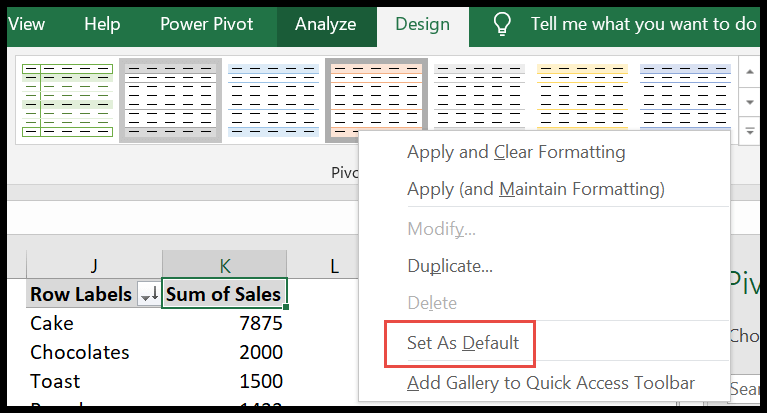Click Apply and Clear Formatting

516,152
